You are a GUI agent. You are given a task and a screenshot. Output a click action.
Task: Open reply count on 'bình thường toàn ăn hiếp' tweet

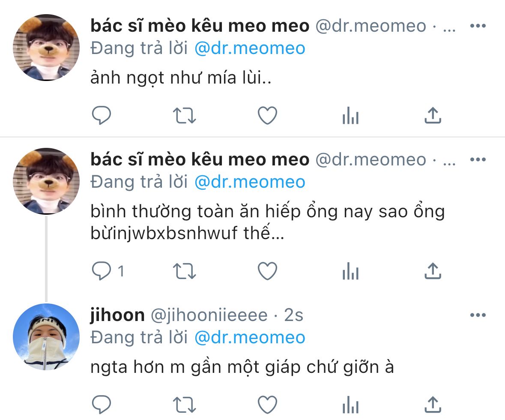pos(108,271)
